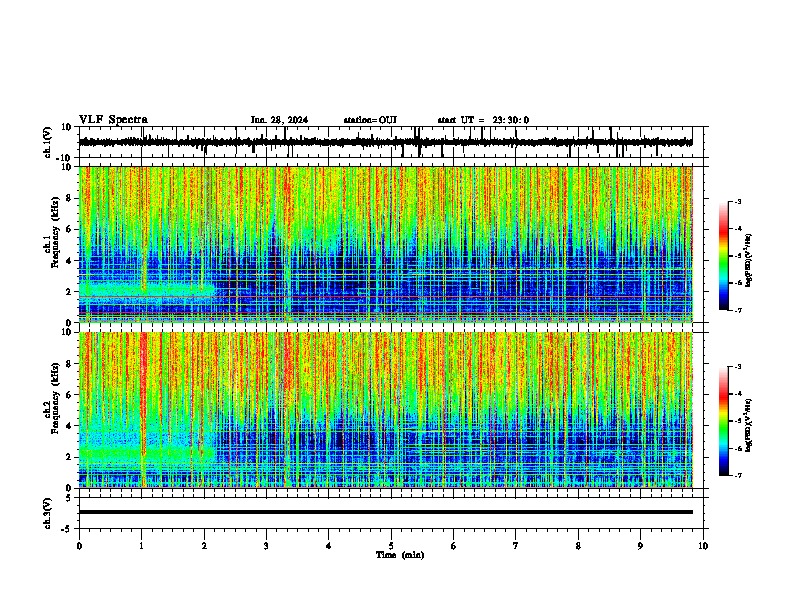Click the "-7" label on ch.2 color scale
This screenshot has height=612, width=792.
[x=737, y=475]
